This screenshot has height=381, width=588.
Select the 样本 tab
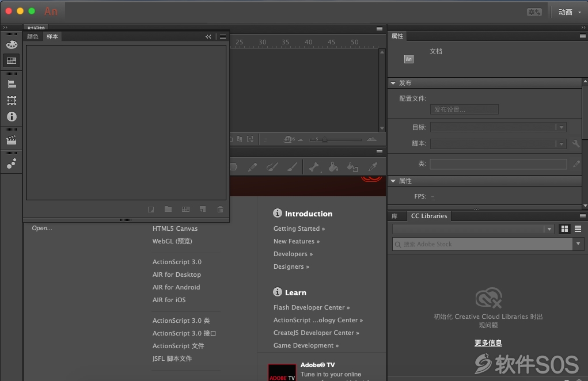tap(52, 36)
